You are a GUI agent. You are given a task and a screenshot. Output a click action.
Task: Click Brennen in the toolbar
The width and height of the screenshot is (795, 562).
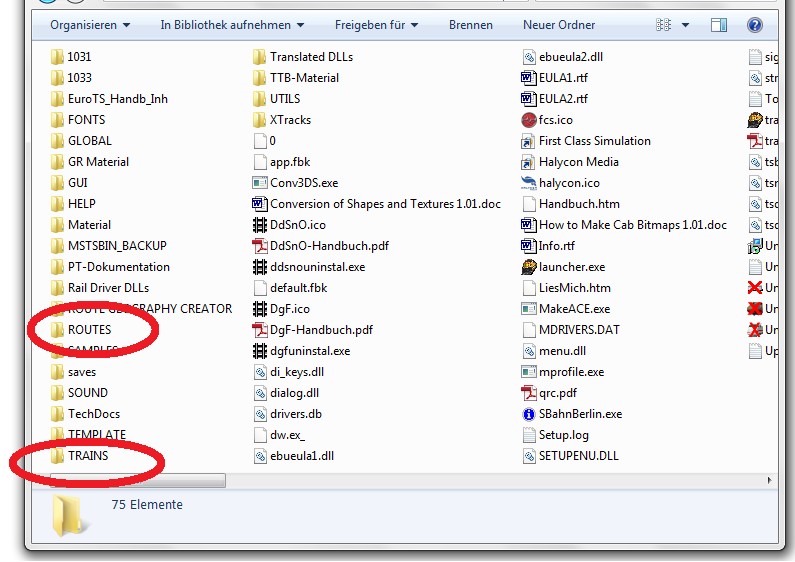click(x=470, y=25)
